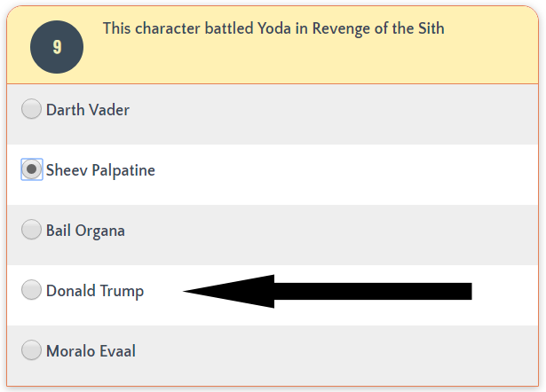Click empty space in Sheev Palpatine row
This screenshot has height=392, width=546.
pos(355,170)
